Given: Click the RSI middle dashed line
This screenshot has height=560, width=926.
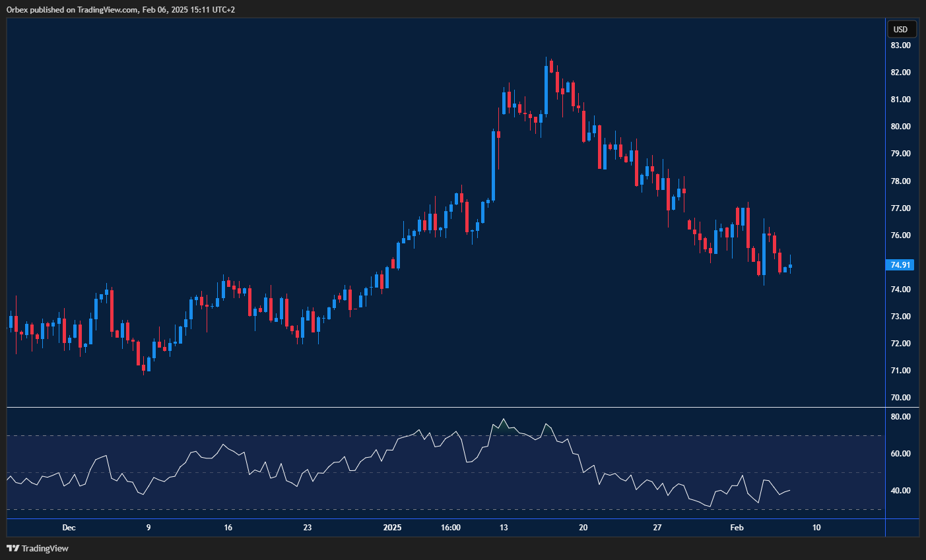Looking at the screenshot, I should [x=198, y=472].
